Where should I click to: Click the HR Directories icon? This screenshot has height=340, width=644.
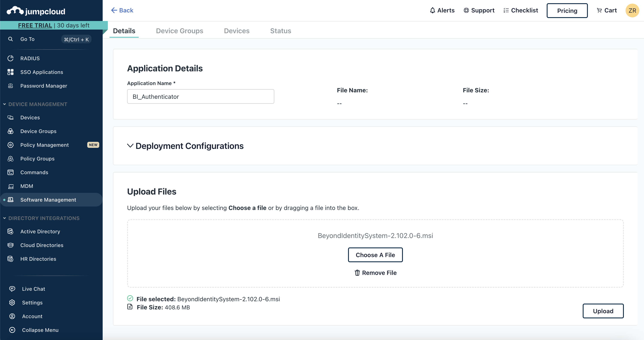pos(11,259)
